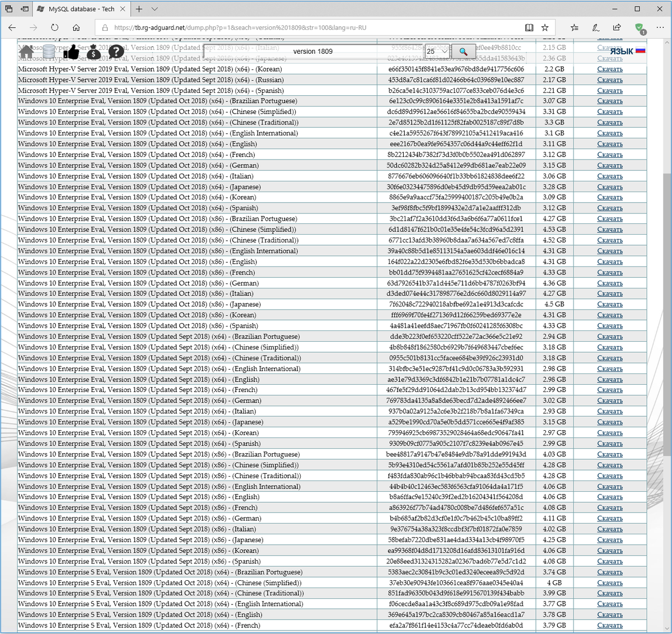
Task: Show site info padlock icon
Action: coord(105,27)
